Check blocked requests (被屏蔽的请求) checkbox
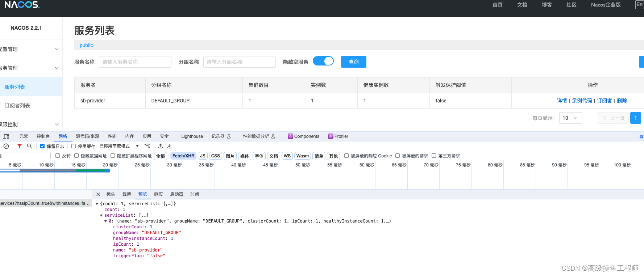 (398, 156)
